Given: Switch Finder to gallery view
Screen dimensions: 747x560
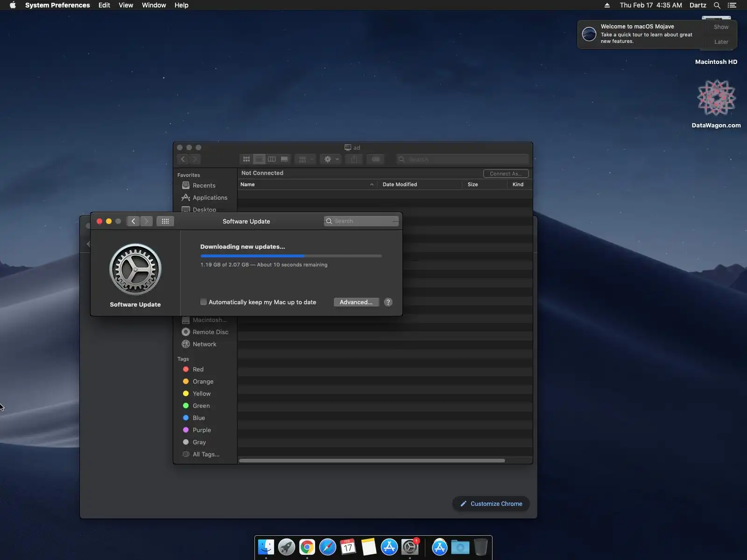Looking at the screenshot, I should click(x=284, y=159).
